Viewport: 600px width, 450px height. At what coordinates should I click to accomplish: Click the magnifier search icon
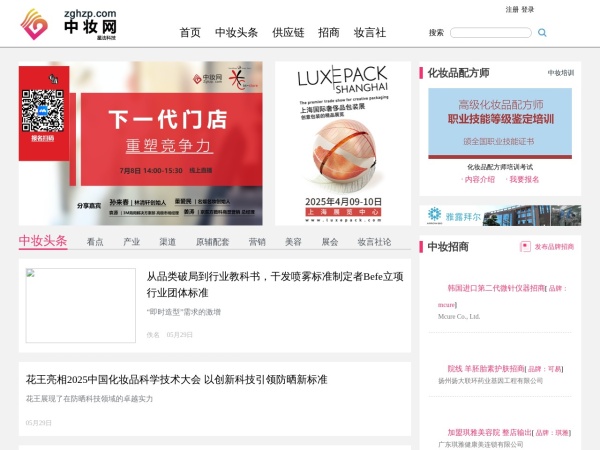(542, 33)
